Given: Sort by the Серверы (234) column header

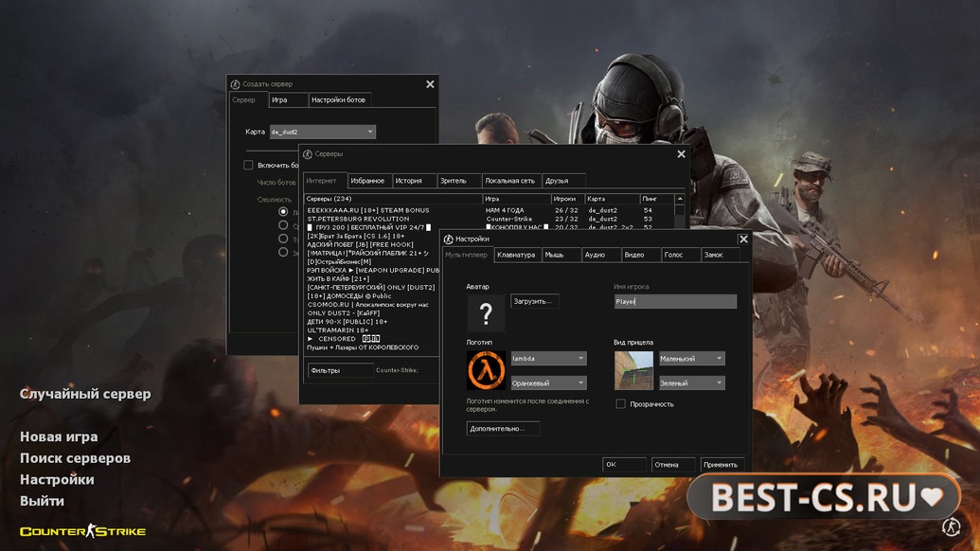Looking at the screenshot, I should coord(393,199).
